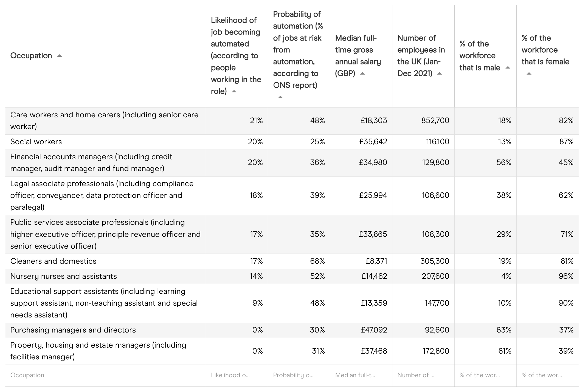The width and height of the screenshot is (585, 392).
Task: Click the sort arrow beside Occupation header
Action: 60,56
